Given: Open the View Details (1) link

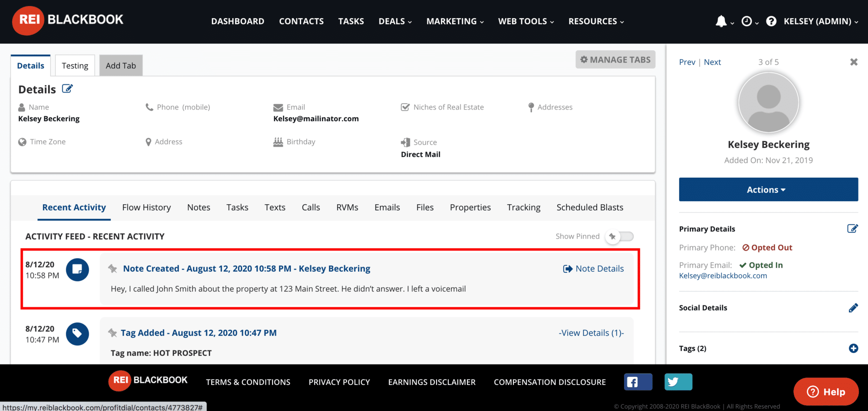Looking at the screenshot, I should [591, 333].
